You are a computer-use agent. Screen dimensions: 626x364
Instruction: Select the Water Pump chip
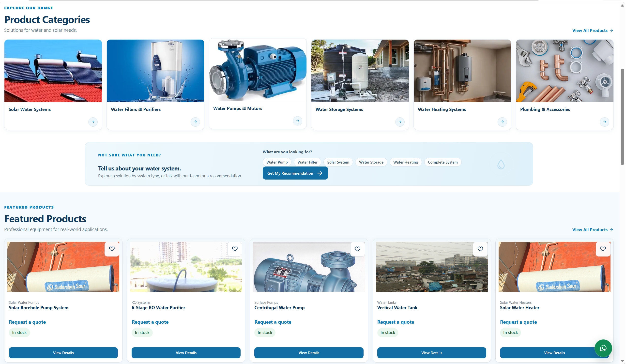point(277,162)
